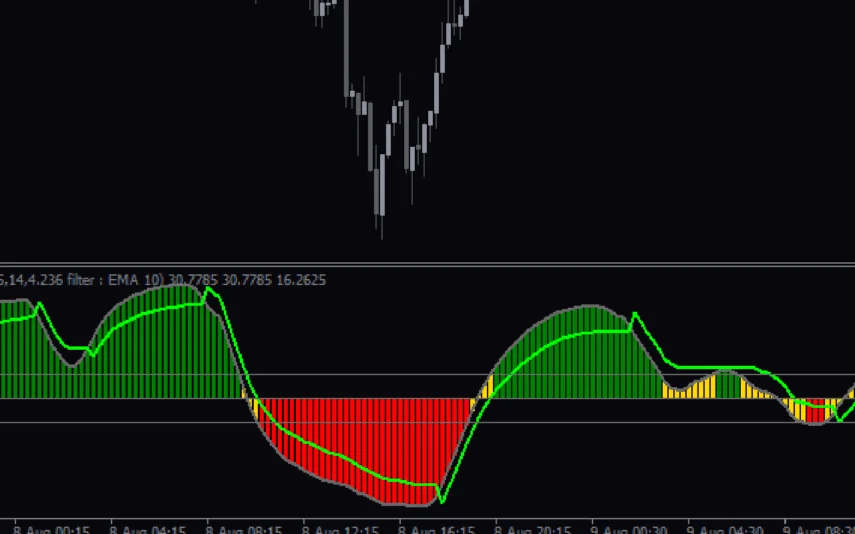Screen dimensions: 855x534
Task: Click the '8 Aug 16:15' time axis label
Action: [437, 526]
